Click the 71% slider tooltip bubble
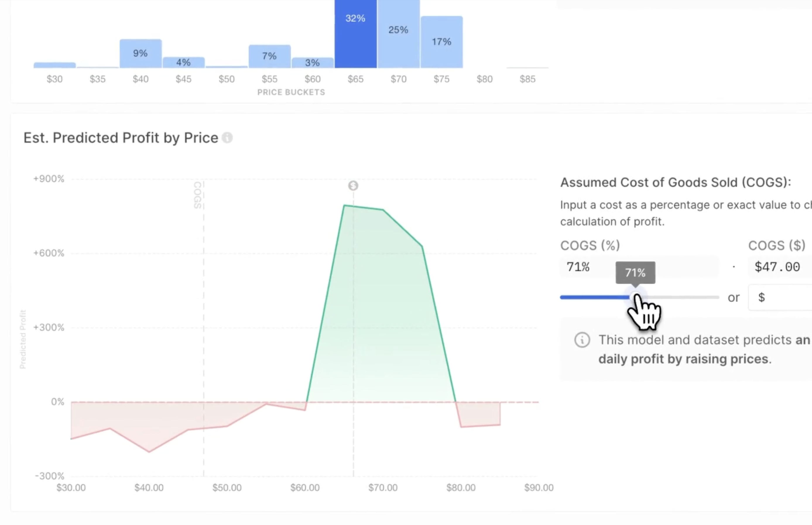 coord(635,272)
